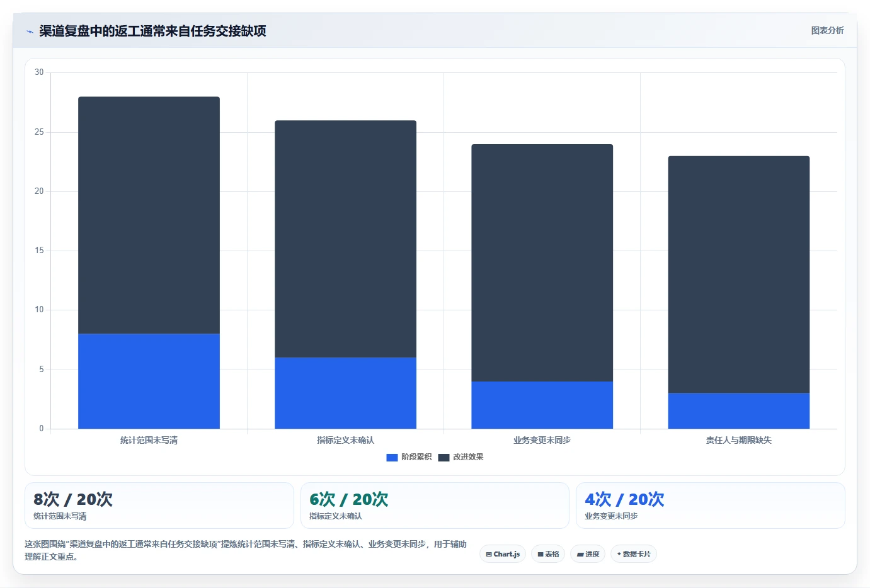
Task: Click the x-axis label 责任人与期限缺失
Action: (738, 440)
